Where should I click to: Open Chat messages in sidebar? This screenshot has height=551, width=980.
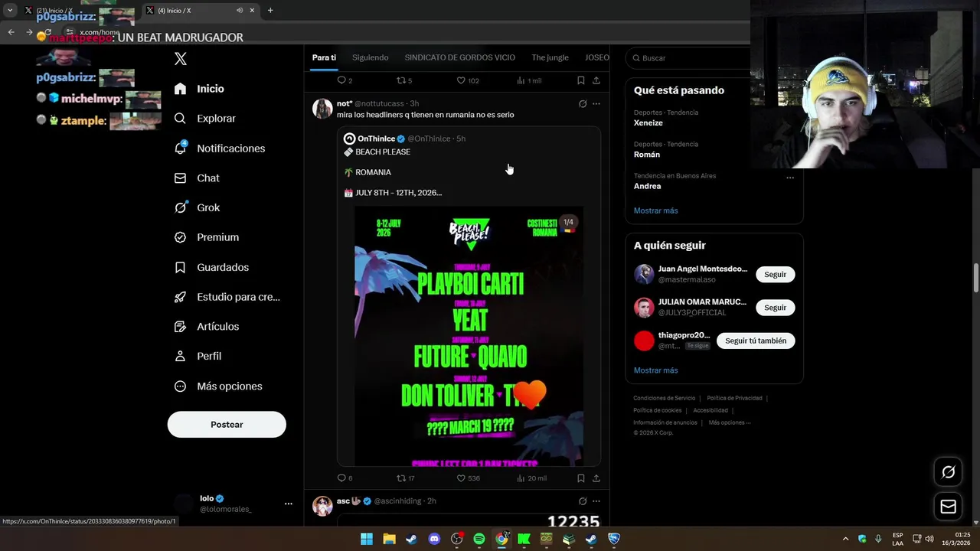[197, 178]
